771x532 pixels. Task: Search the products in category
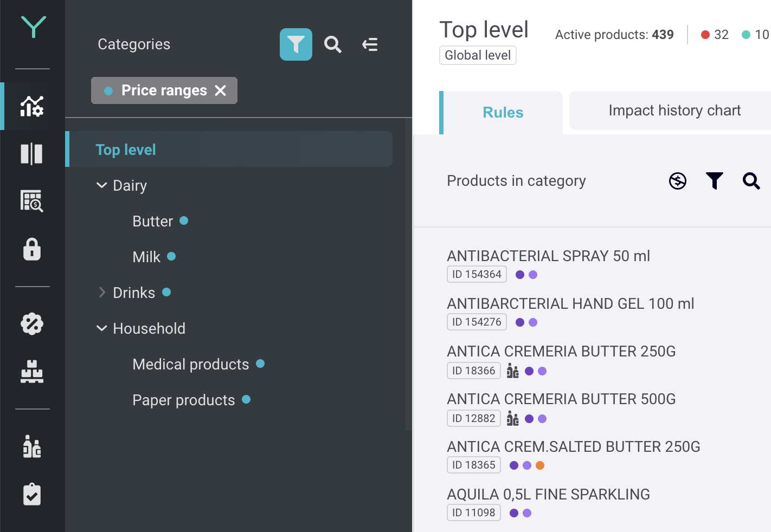tap(751, 181)
